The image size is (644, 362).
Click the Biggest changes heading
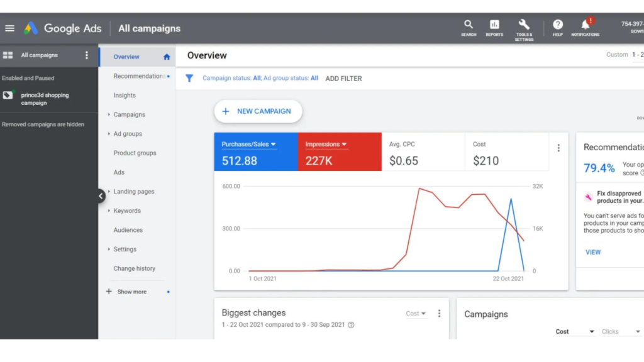[253, 313]
